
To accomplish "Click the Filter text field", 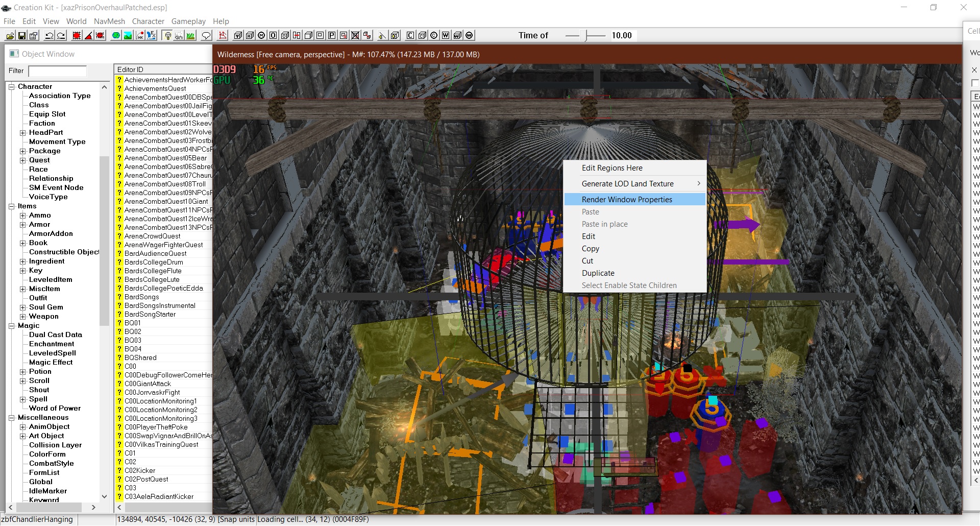I will (x=57, y=71).
